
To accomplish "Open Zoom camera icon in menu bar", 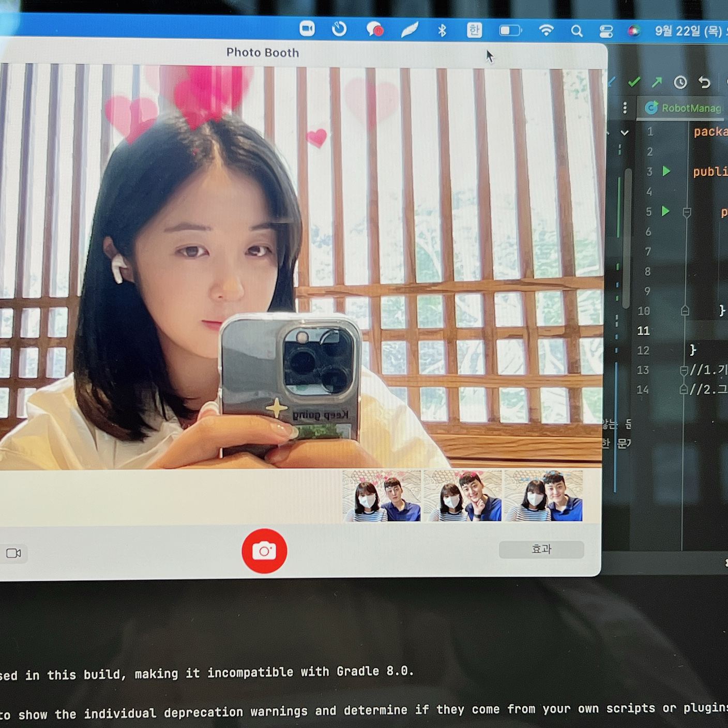I will (x=307, y=28).
